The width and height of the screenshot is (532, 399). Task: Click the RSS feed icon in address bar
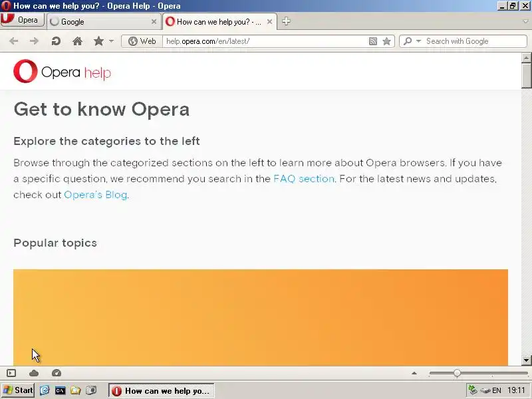372,41
